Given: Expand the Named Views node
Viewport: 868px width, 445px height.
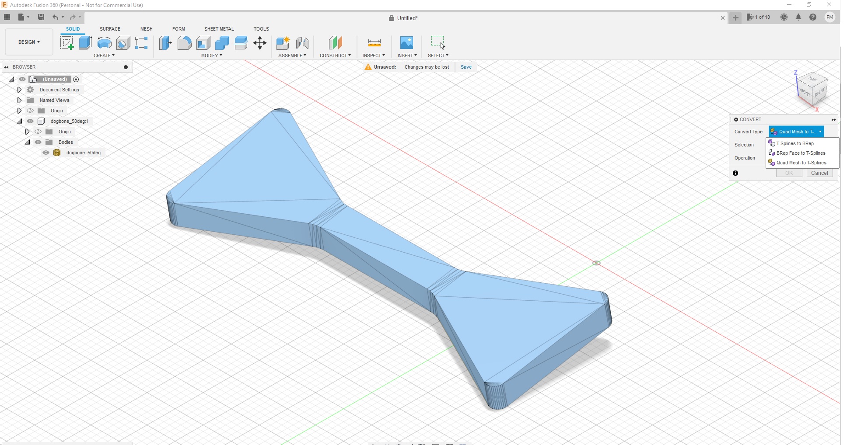Looking at the screenshot, I should click(19, 100).
